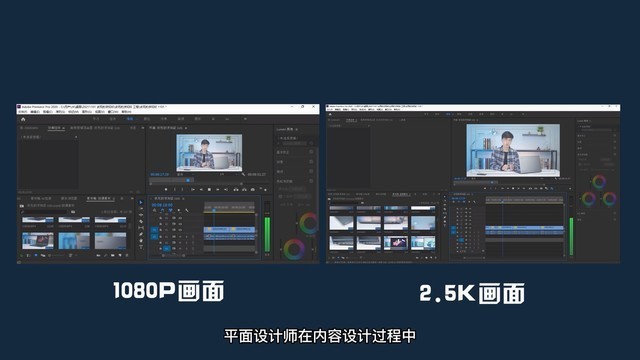Toggle V1 source patching in 1080P timeline
The height and width of the screenshot is (360, 640).
pyautogui.click(x=154, y=230)
